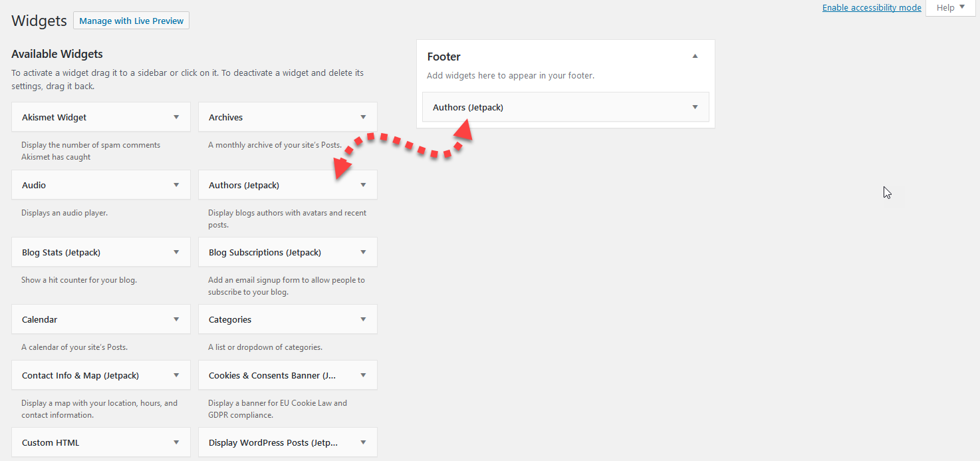Collapse the Footer sidebar panel arrow

(695, 57)
